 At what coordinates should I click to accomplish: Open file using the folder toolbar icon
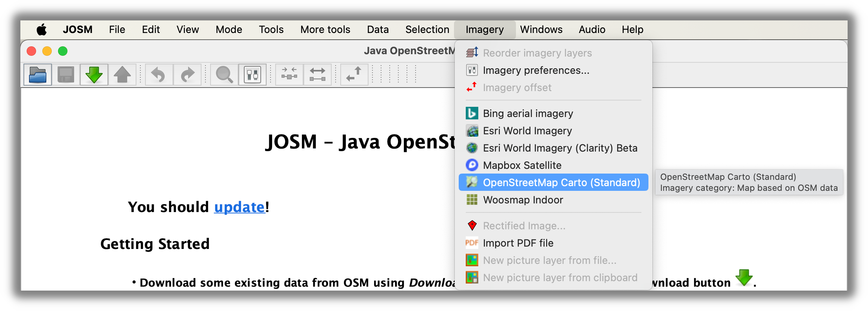(38, 75)
